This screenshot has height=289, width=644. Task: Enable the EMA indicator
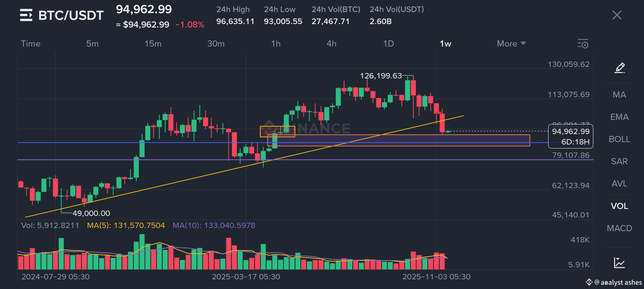(x=619, y=117)
